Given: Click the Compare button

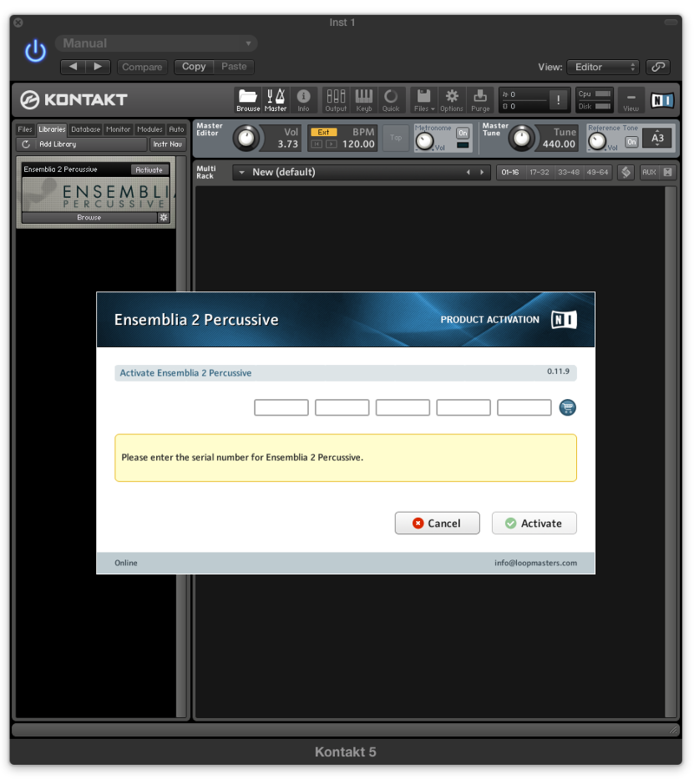Looking at the screenshot, I should pyautogui.click(x=142, y=67).
